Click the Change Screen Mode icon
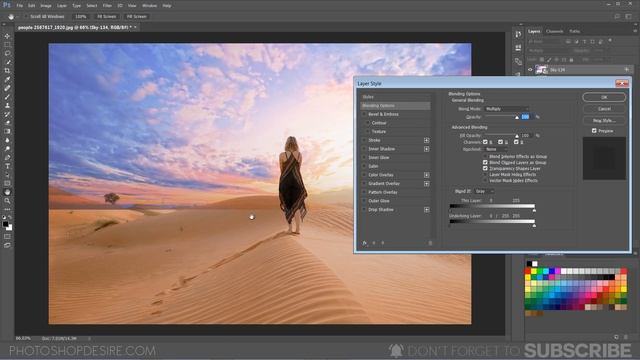This screenshot has width=640, height=360. coord(7,245)
